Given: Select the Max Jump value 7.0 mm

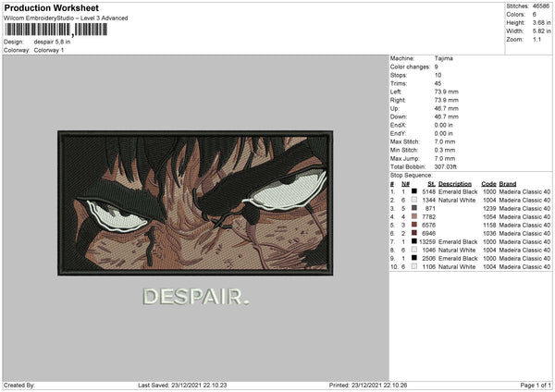Looking at the screenshot, I should 445,158.
